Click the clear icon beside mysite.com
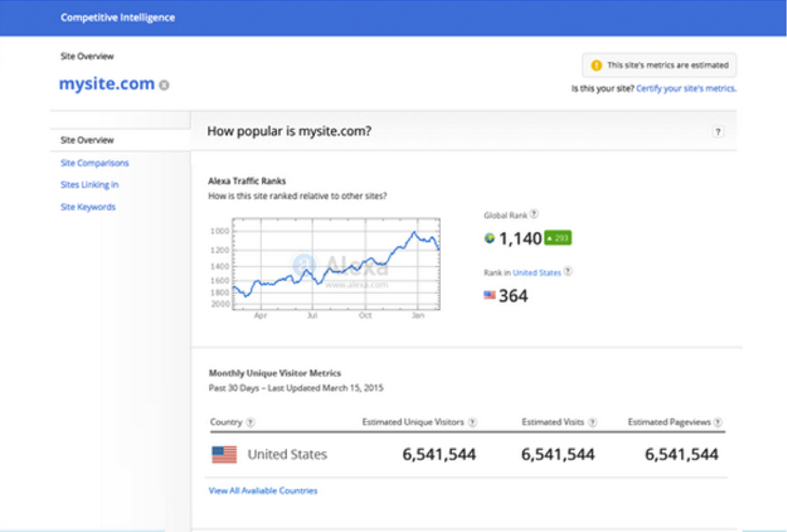This screenshot has width=787, height=532. coord(164,86)
